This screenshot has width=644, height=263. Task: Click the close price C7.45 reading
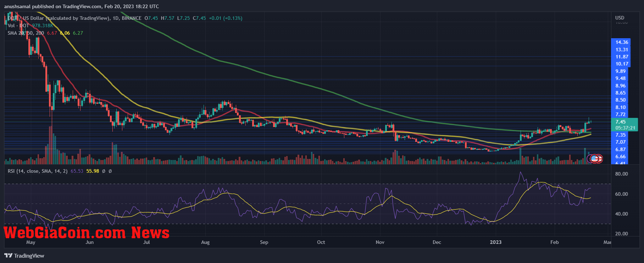tap(199, 18)
